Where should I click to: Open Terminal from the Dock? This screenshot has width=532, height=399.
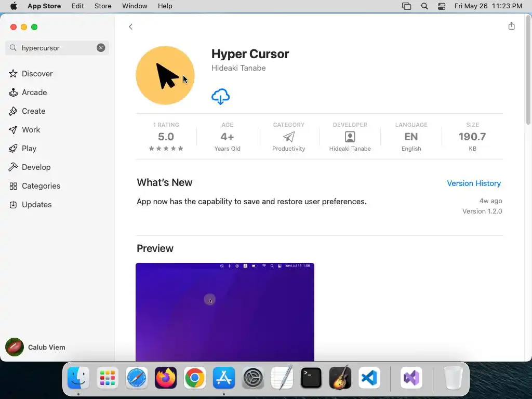point(311,378)
